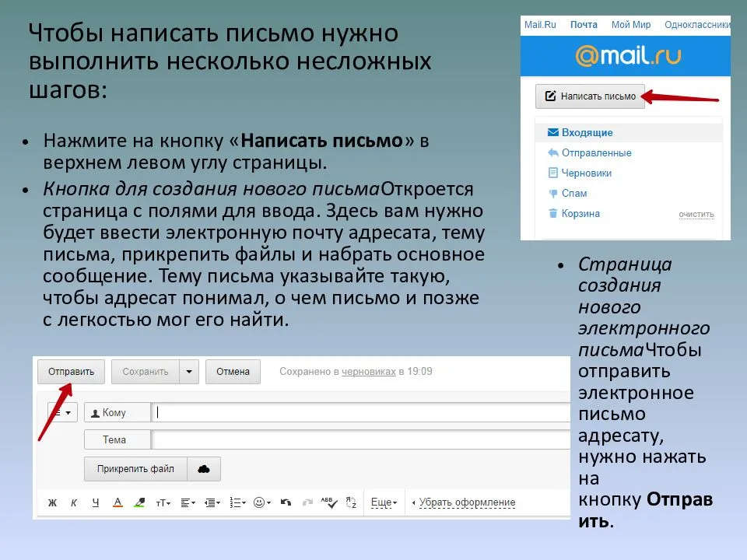Toggle italic (К) formatting
The width and height of the screenshot is (747, 560).
point(74,502)
